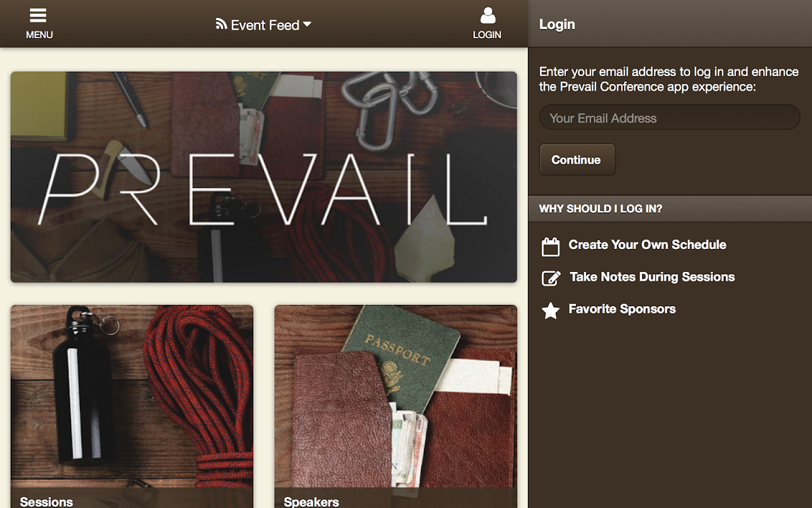Expand the Event Feed dropdown caret

pyautogui.click(x=307, y=25)
